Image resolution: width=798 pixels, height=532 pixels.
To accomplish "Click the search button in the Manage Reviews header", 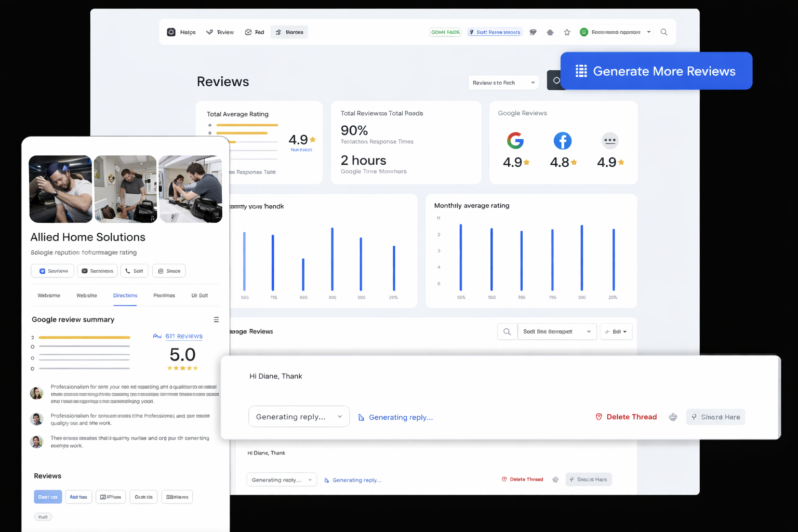I will click(507, 331).
